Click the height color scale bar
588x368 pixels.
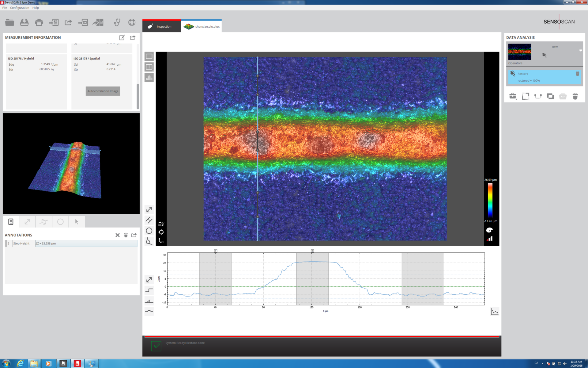[x=490, y=200]
